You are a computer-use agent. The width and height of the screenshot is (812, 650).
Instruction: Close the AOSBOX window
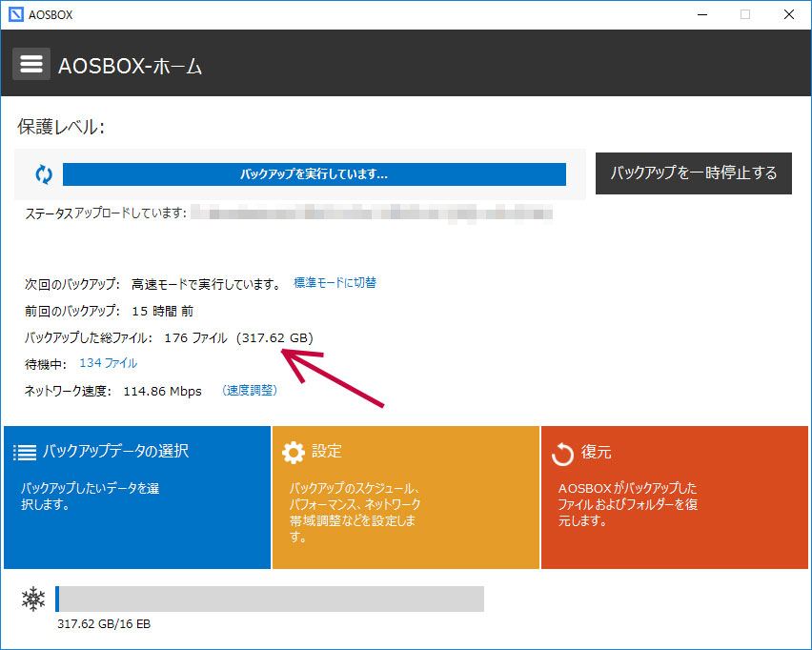pos(789,14)
